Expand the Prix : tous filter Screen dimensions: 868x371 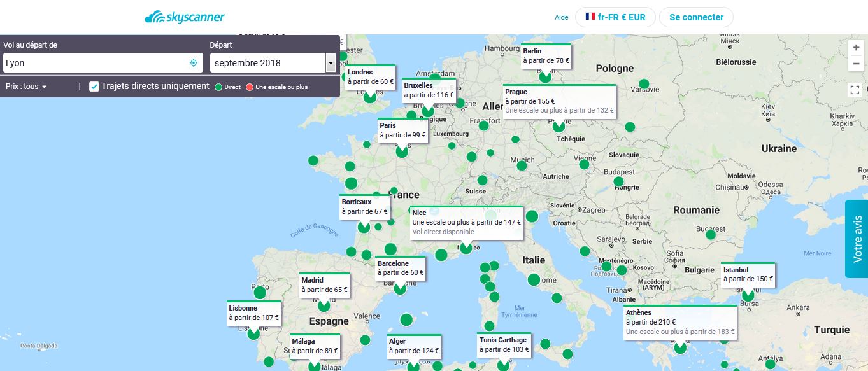[x=26, y=87]
